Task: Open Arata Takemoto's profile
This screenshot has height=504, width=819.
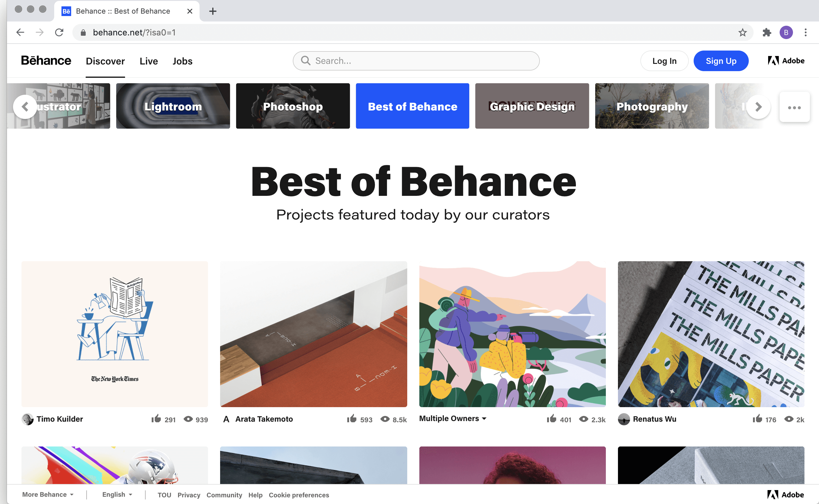Action: [264, 419]
